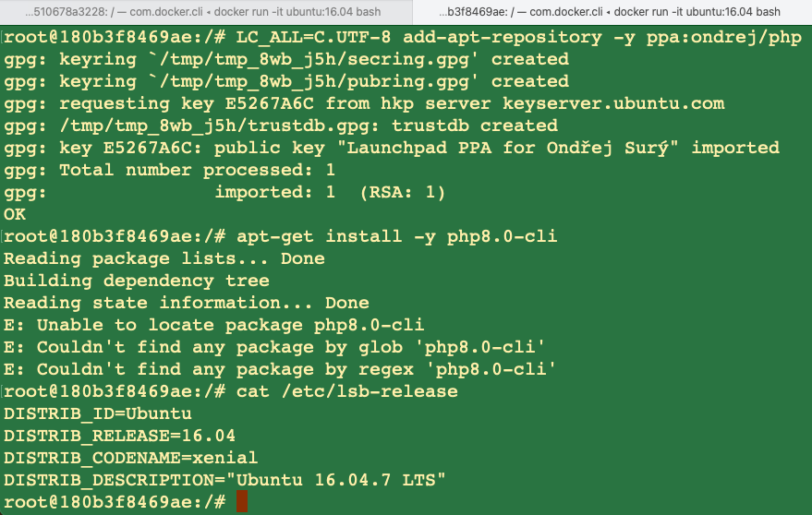
Task: Click the pubring.gpg keyring created line
Action: (x=286, y=81)
